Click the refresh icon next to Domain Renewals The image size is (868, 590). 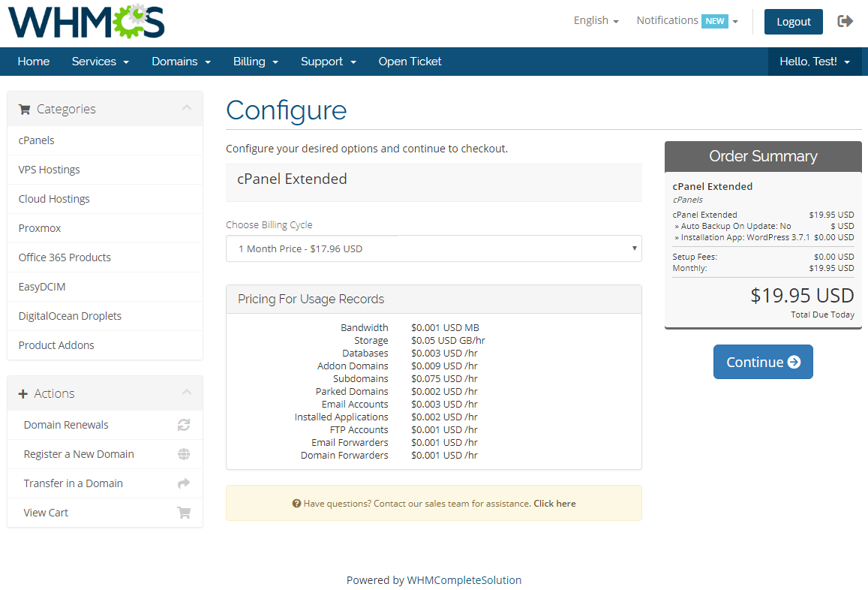(x=184, y=424)
